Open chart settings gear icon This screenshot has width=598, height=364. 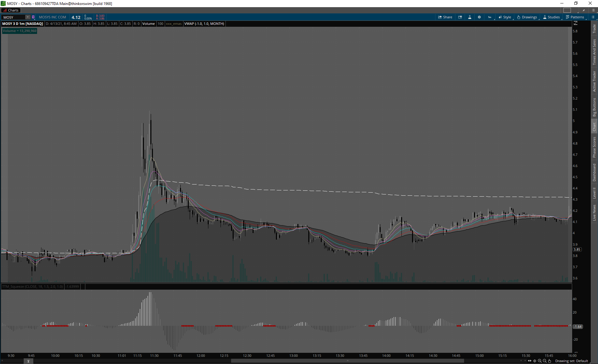479,17
